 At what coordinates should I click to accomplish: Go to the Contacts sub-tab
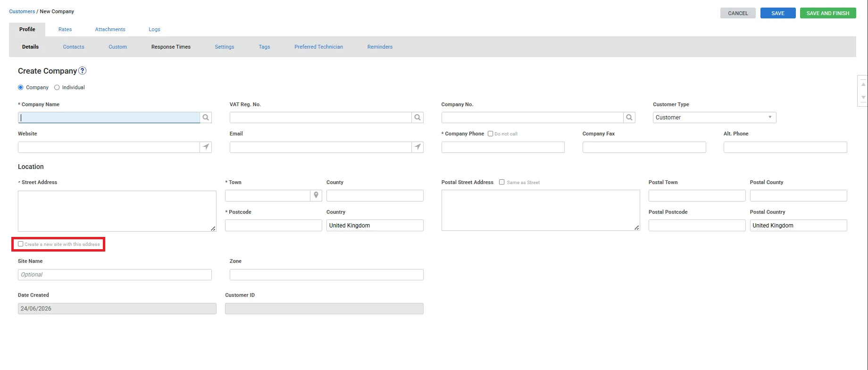[74, 47]
